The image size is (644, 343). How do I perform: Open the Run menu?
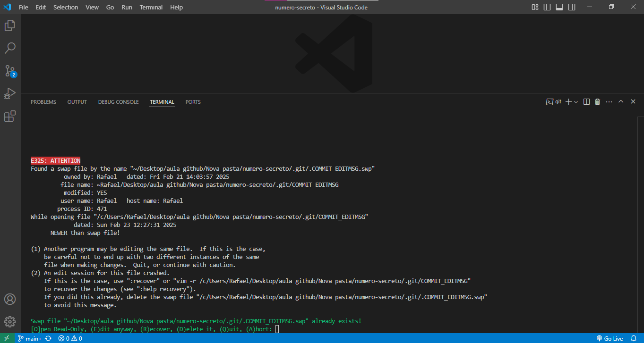point(127,7)
